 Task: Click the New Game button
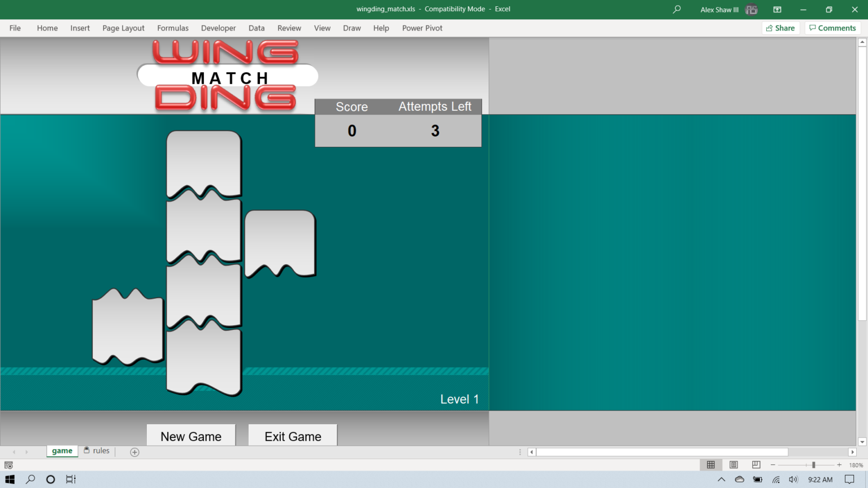click(x=190, y=436)
